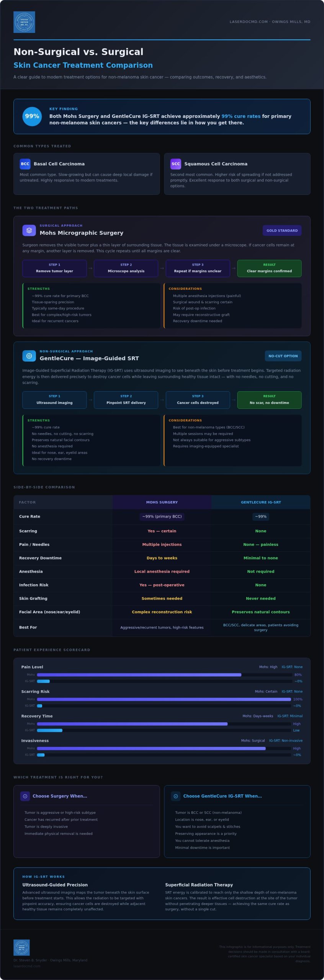324x980 pixels.
Task: Click the check icon beside Choose GentleCure IG-SRT When
Action: click(x=176, y=796)
